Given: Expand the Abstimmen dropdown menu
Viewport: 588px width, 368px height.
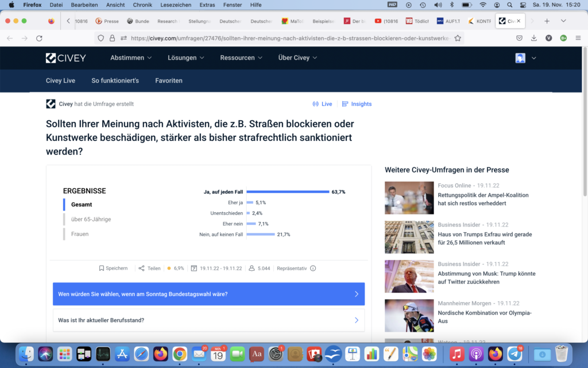Looking at the screenshot, I should pos(131,57).
